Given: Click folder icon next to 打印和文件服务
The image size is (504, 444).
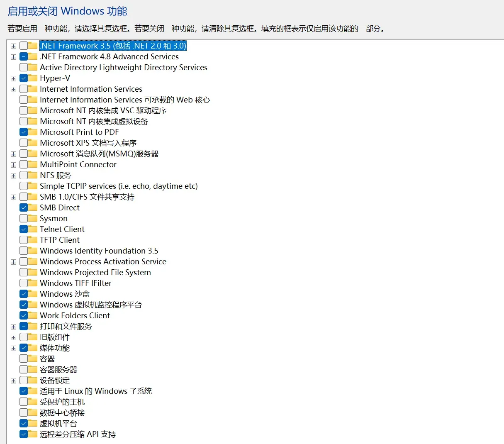Looking at the screenshot, I should 33,326.
